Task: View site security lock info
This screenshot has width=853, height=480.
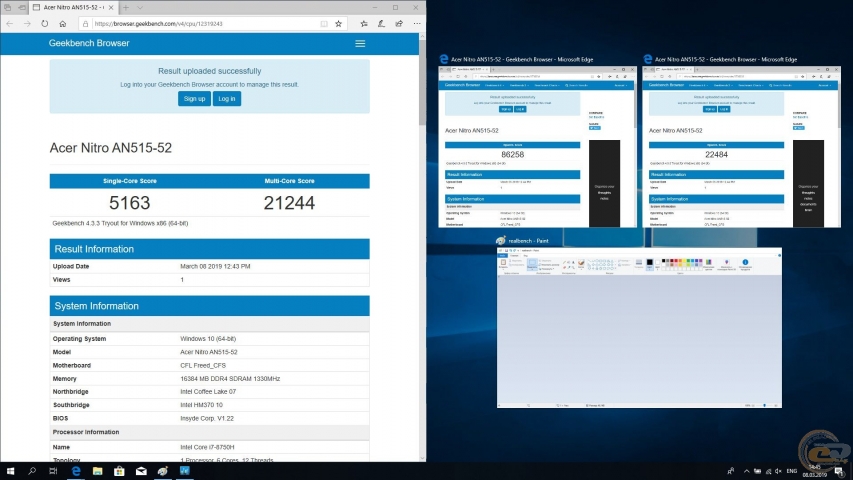Action: pyautogui.click(x=85, y=24)
